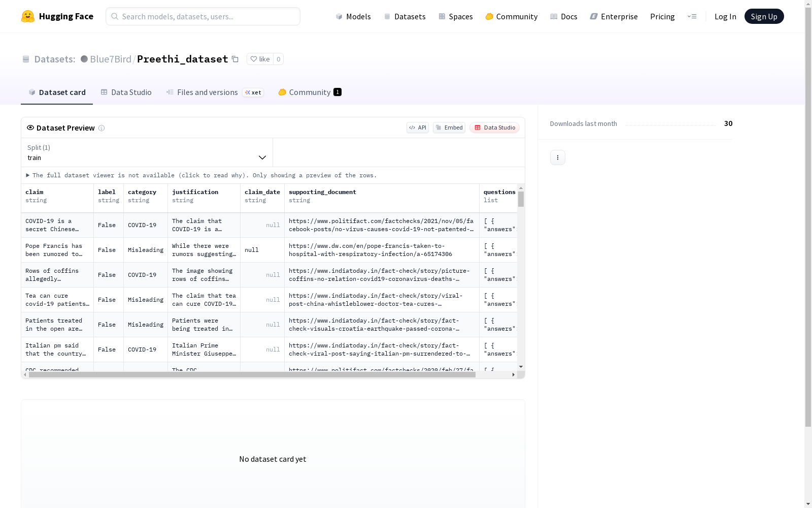The height and width of the screenshot is (508, 812).
Task: Click the Datasets: breadcrumb link
Action: point(54,59)
